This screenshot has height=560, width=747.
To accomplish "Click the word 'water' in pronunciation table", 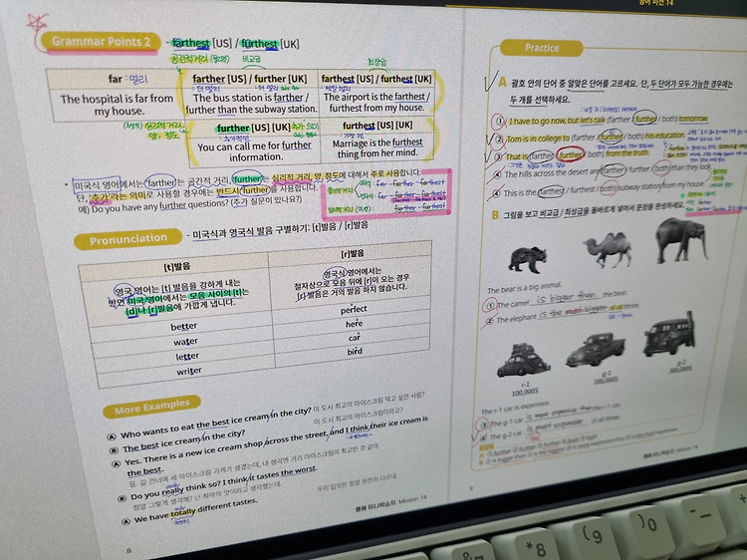I will (185, 341).
